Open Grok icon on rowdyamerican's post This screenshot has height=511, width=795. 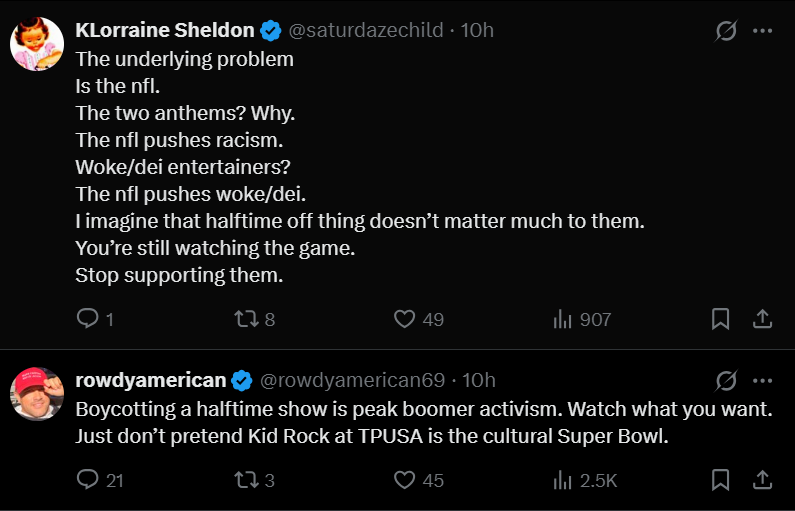pos(726,381)
